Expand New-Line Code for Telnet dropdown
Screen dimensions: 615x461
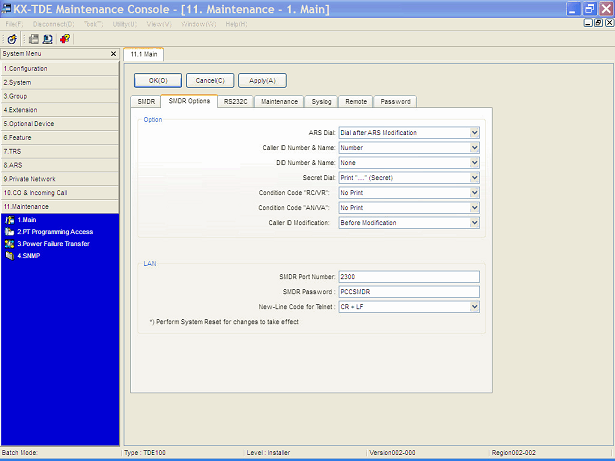point(475,307)
